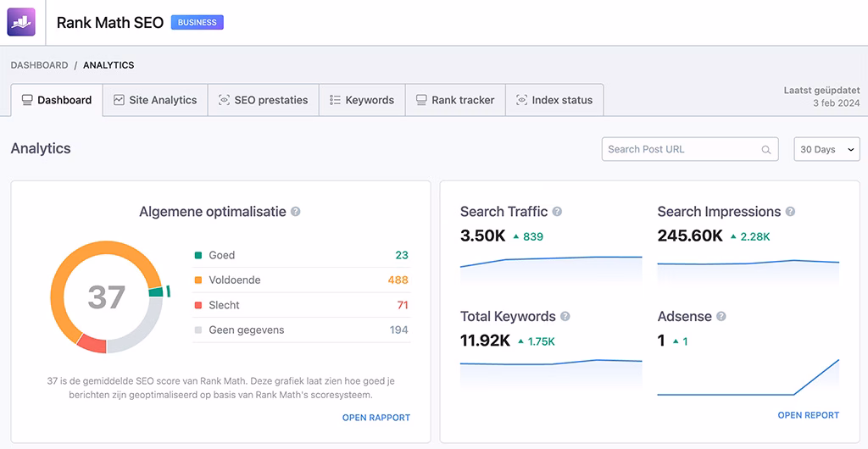Image resolution: width=868 pixels, height=449 pixels.
Task: Open the Index status tab
Action: coord(554,100)
